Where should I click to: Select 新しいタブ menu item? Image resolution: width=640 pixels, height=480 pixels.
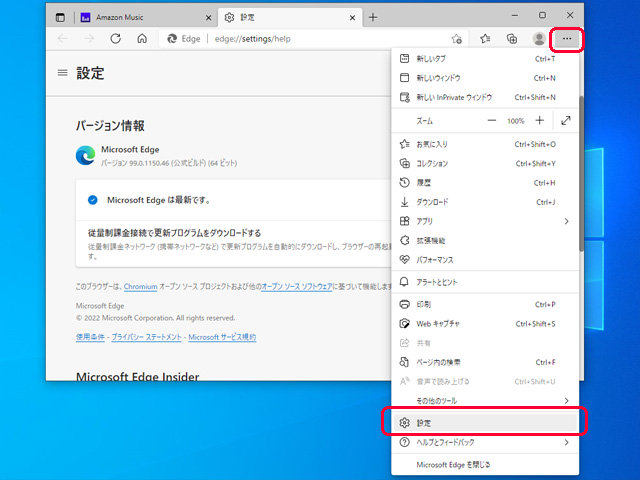click(x=485, y=59)
